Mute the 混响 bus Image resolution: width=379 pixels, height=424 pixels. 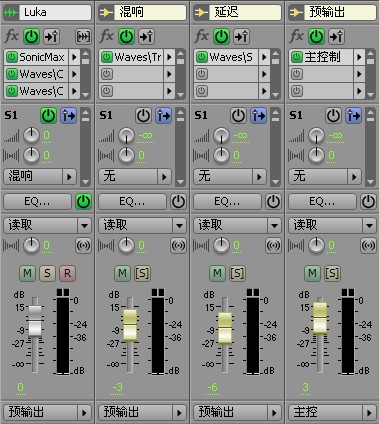point(122,274)
